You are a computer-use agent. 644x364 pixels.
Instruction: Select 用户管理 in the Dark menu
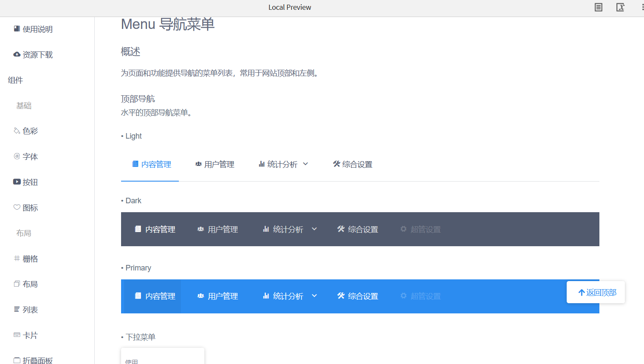[x=217, y=229]
